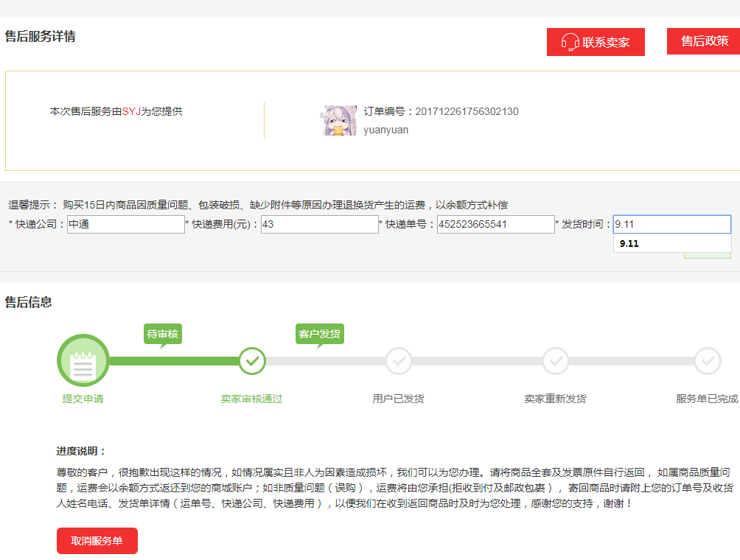The image size is (740, 560).
Task: Click the 快递费用 shipping fee input field
Action: click(319, 225)
